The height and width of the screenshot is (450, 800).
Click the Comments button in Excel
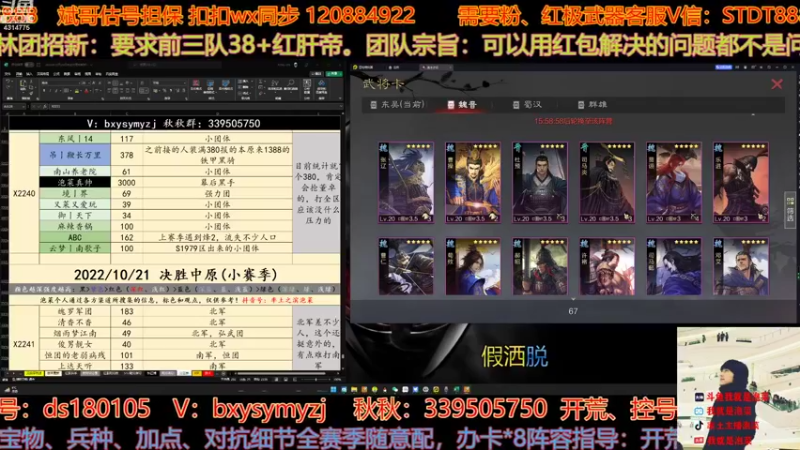pyautogui.click(x=317, y=73)
